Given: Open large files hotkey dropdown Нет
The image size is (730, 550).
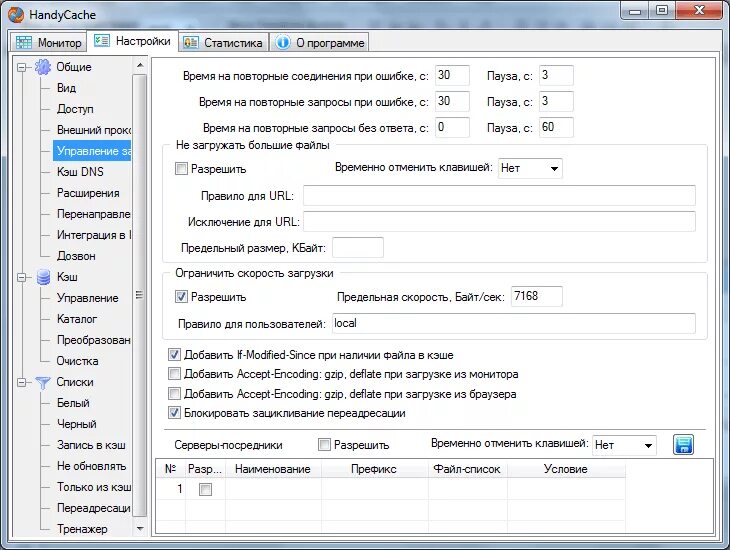Looking at the screenshot, I should 530,168.
